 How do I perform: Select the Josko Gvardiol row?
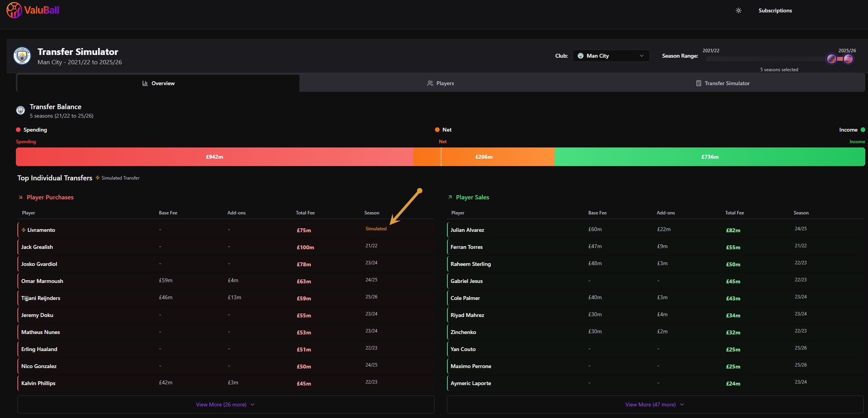pos(226,264)
